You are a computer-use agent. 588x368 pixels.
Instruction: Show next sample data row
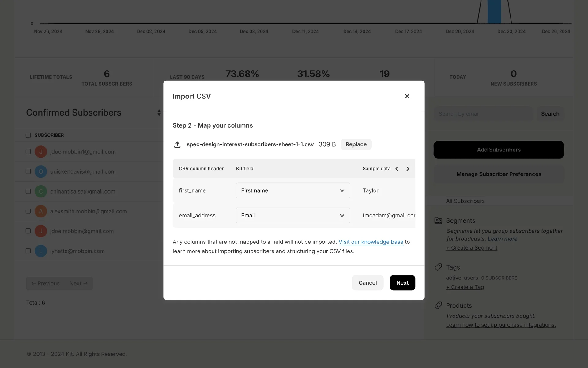[408, 169]
